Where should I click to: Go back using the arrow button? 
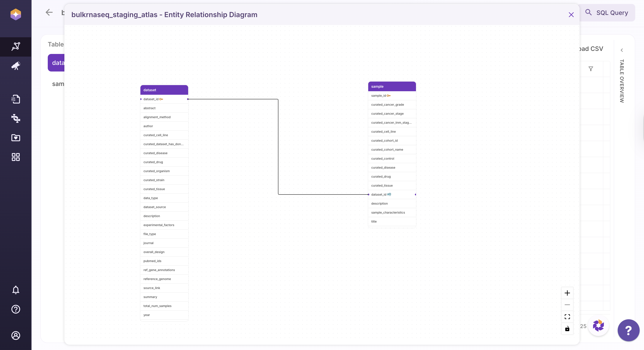tap(49, 12)
